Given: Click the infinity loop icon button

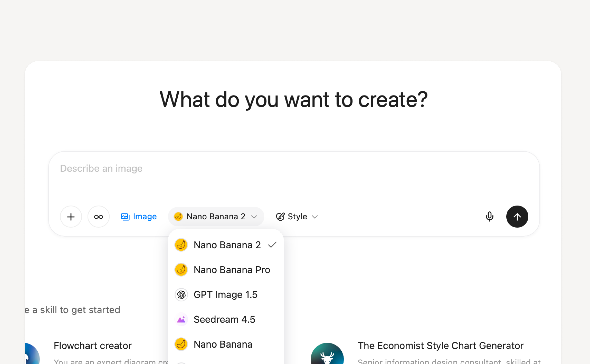Looking at the screenshot, I should coord(98,217).
